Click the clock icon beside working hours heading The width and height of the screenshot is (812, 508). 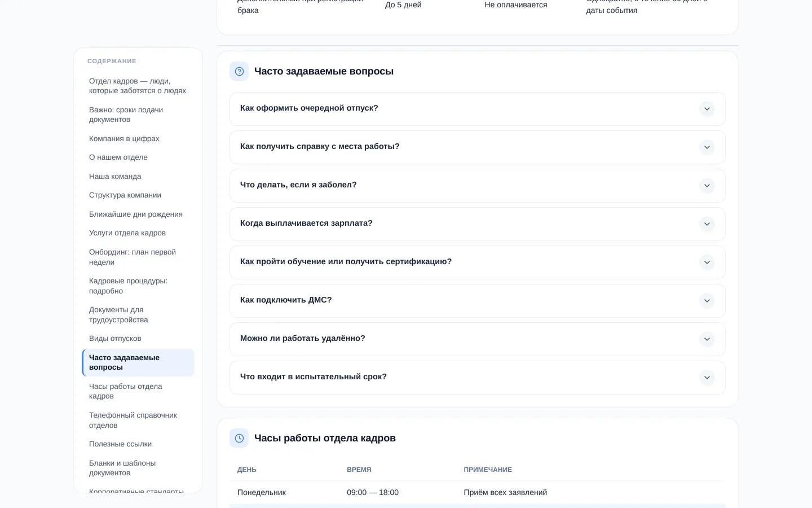(239, 438)
